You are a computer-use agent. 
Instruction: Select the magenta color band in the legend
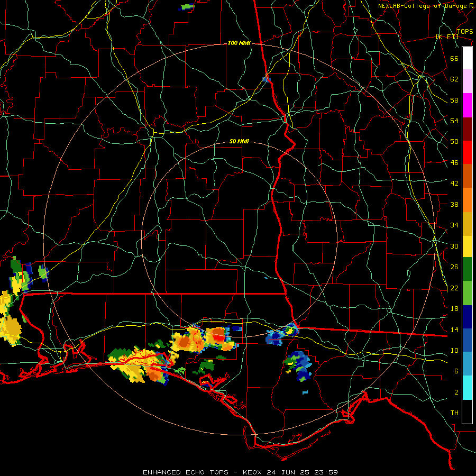467,105
